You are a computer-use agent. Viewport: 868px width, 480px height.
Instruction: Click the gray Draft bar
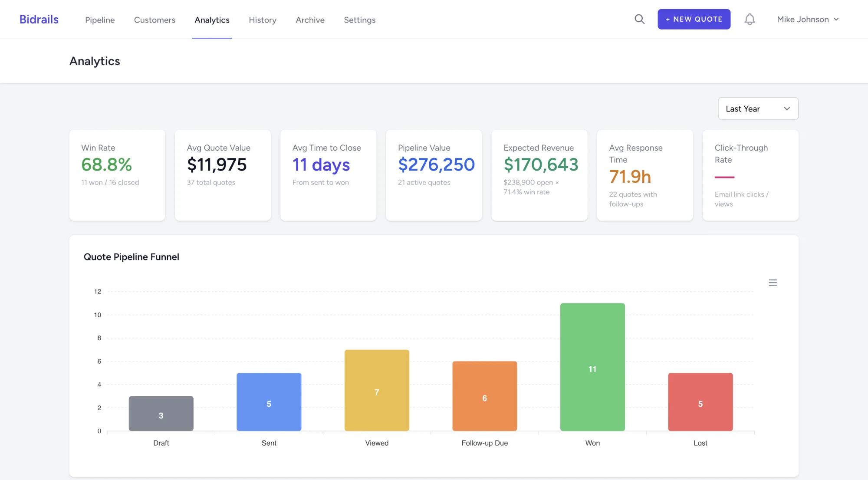[161, 413]
